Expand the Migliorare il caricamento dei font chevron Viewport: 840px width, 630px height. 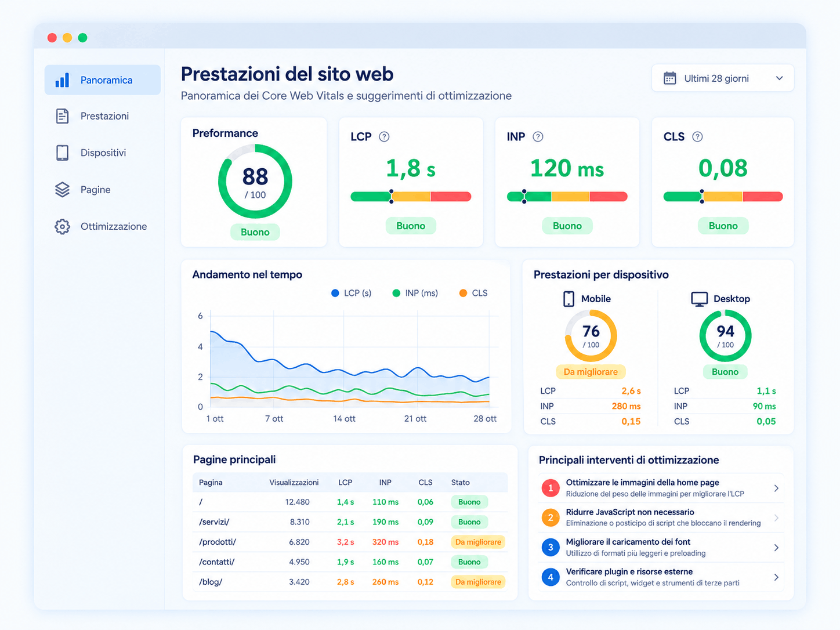776,548
